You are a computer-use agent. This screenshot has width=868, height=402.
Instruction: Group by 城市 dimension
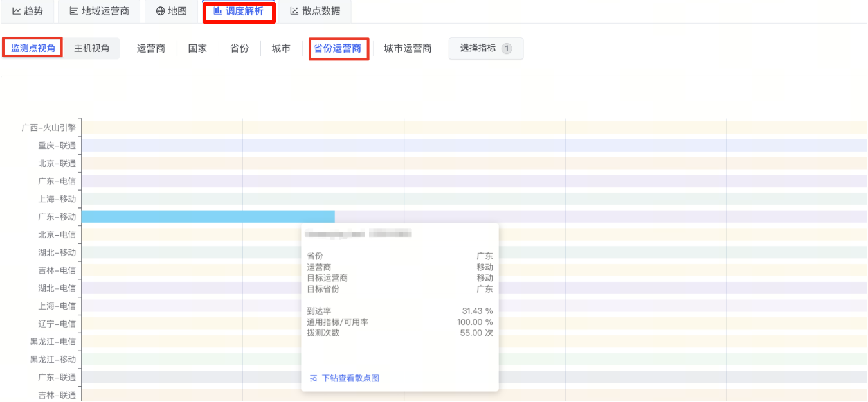point(281,48)
